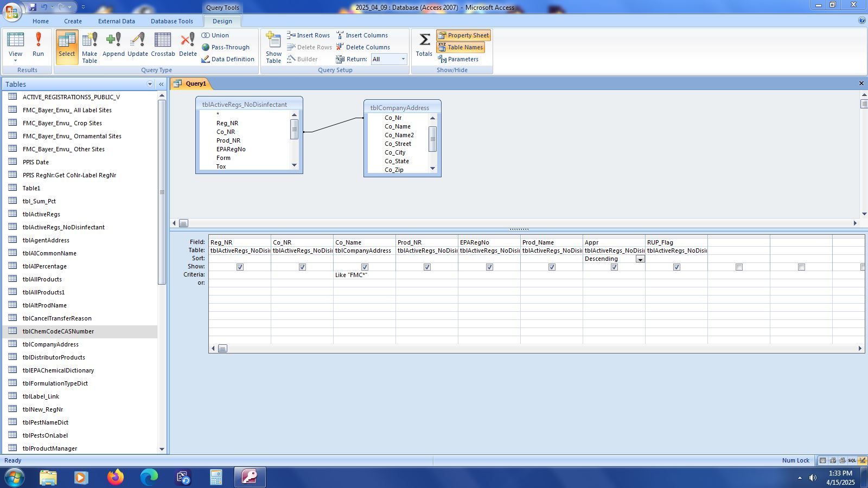Uncheck Show for Appr column
This screenshot has width=868, height=488.
[x=614, y=267]
